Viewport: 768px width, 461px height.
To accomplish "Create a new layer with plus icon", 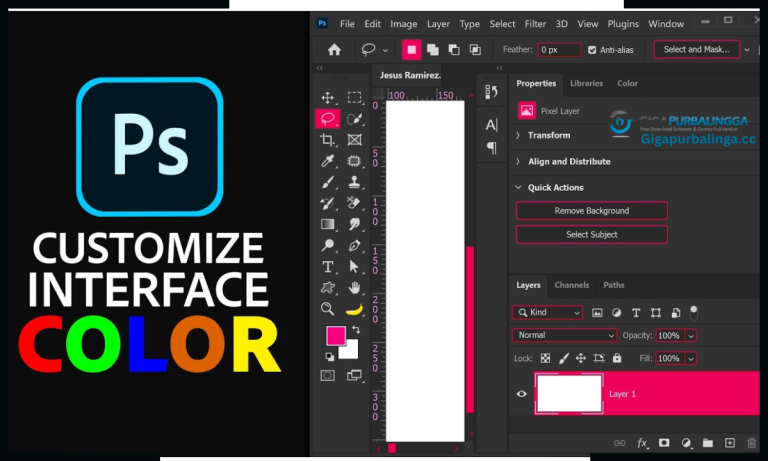I will point(730,443).
